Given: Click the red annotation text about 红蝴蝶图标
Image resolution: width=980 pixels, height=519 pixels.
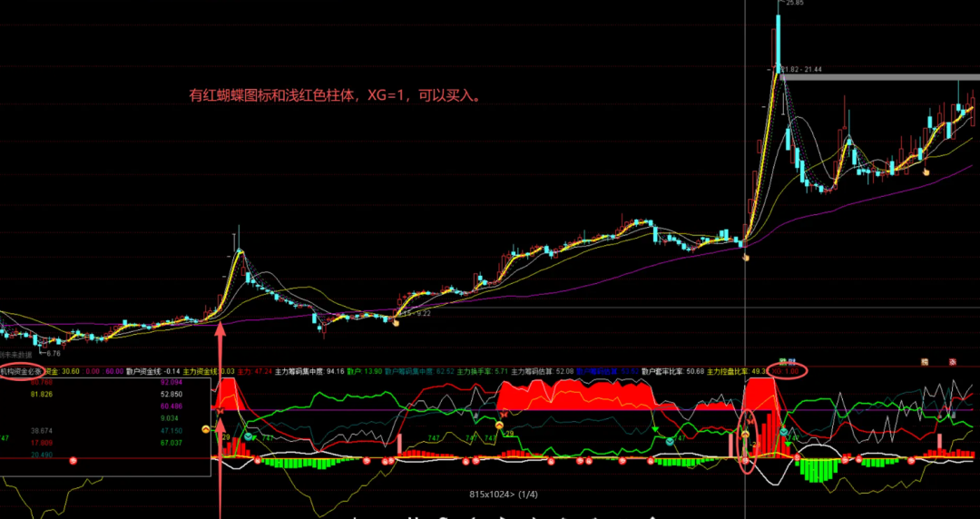Looking at the screenshot, I should pos(334,95).
